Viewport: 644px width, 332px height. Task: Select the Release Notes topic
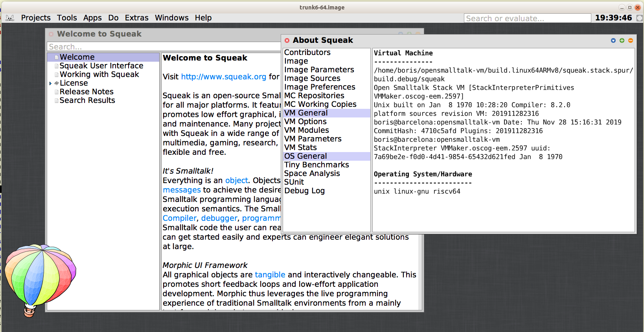[x=103, y=92]
